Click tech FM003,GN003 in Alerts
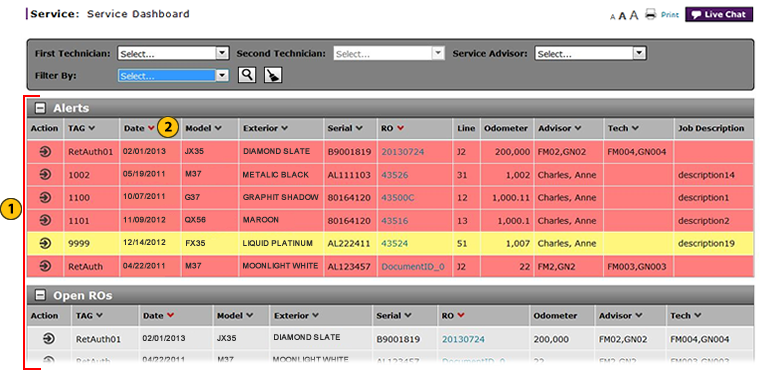760x370 pixels. (x=637, y=266)
